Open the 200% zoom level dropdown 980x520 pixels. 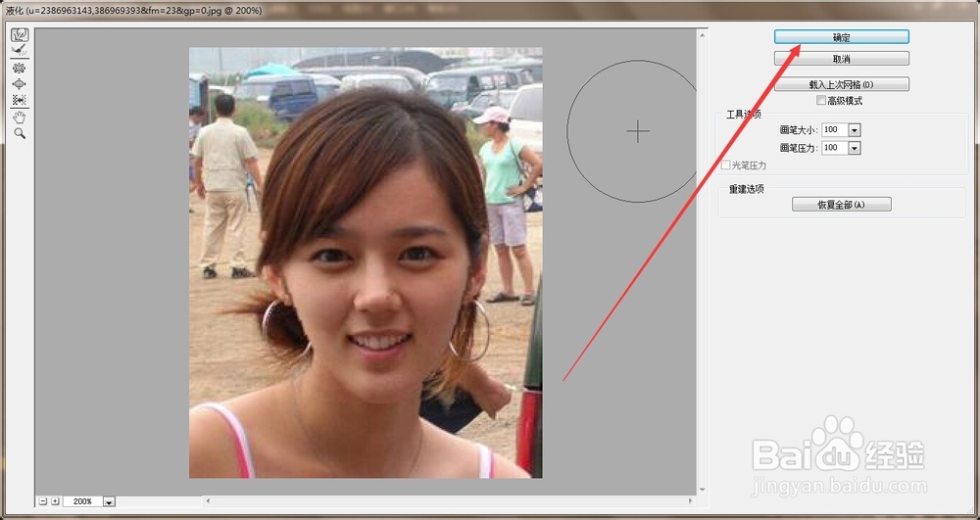[109, 501]
